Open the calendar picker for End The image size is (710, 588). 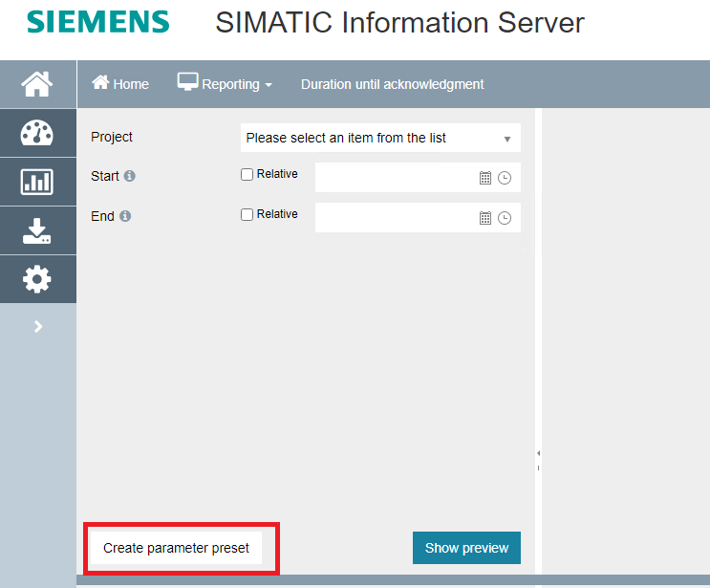click(x=484, y=218)
